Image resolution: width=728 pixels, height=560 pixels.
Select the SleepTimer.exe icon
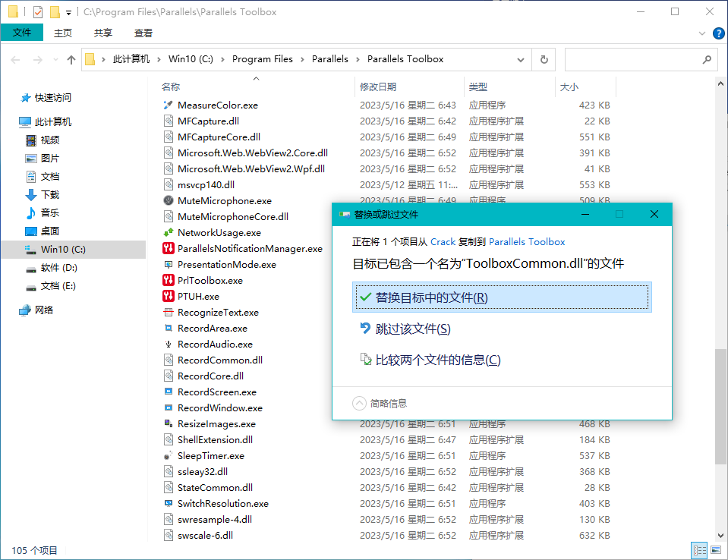click(x=168, y=455)
